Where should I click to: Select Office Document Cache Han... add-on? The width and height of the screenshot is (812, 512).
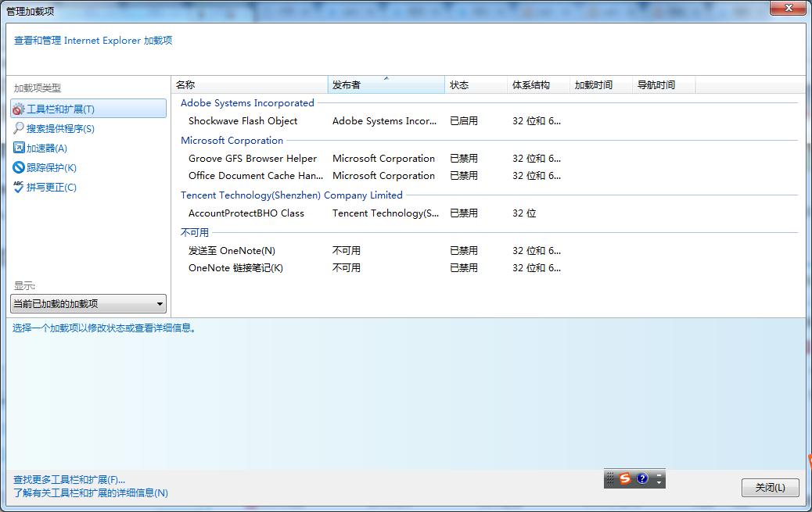[x=255, y=176]
